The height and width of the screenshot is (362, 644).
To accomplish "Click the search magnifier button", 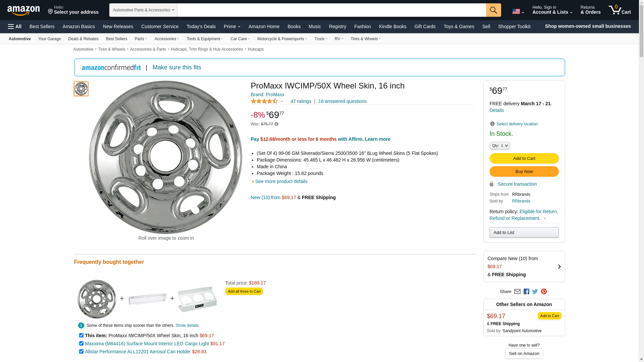I will click(x=493, y=10).
